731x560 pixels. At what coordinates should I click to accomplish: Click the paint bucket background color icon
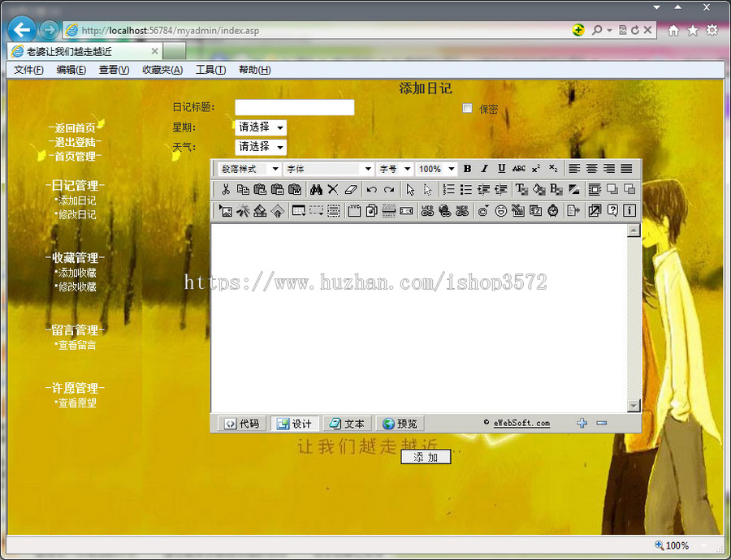[x=539, y=189]
